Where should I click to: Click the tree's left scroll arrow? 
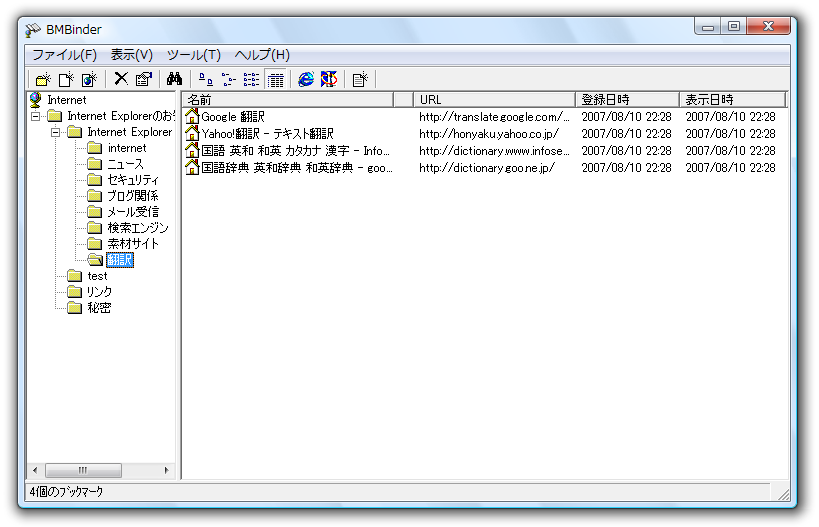[35, 470]
